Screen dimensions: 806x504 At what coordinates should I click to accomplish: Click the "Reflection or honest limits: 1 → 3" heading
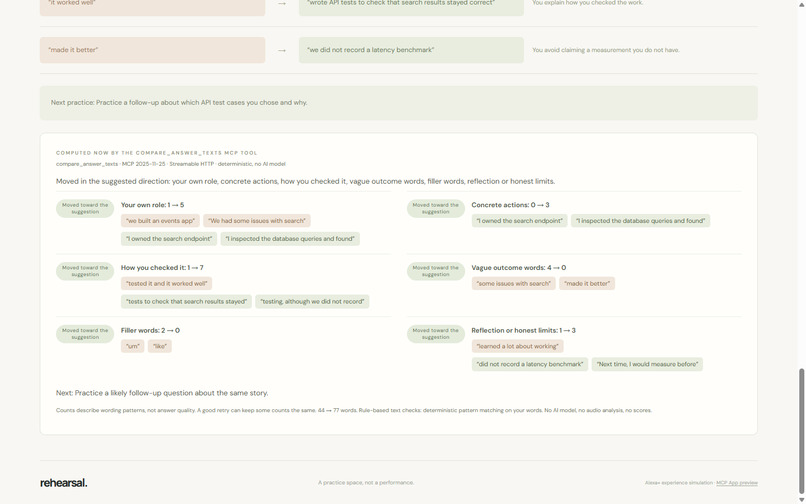[523, 330]
